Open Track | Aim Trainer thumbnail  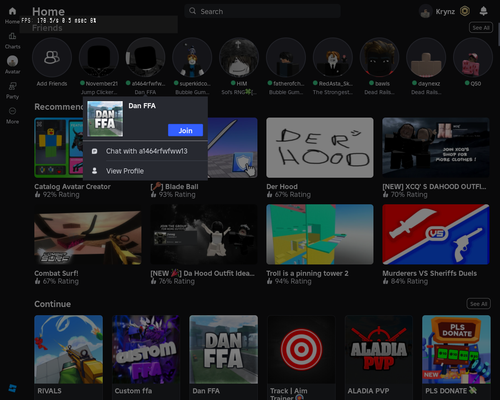pyautogui.click(x=301, y=349)
